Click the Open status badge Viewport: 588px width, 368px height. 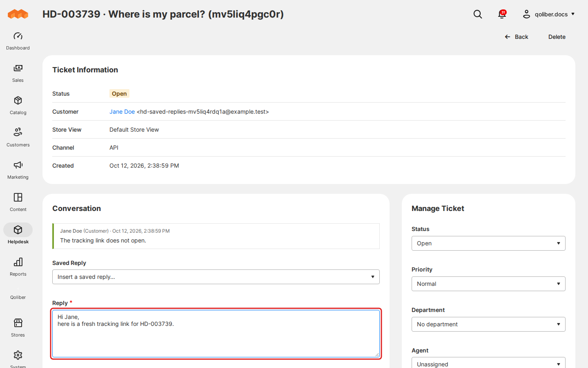click(119, 94)
